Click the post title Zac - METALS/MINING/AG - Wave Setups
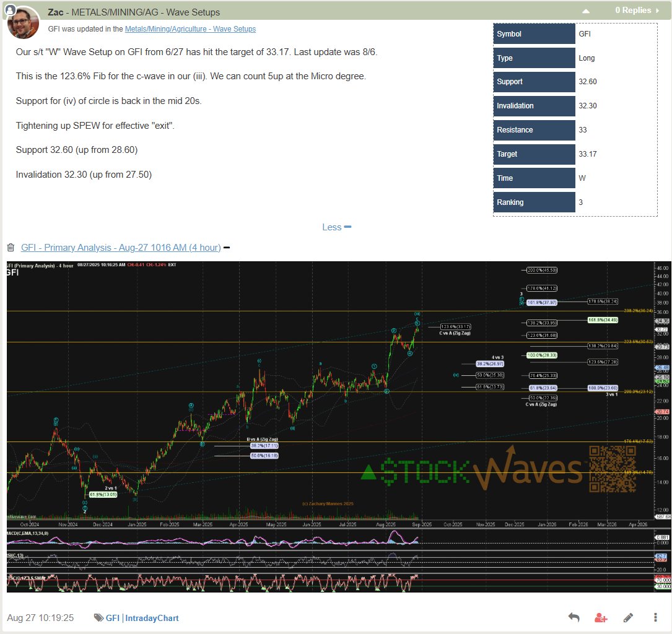 point(134,12)
